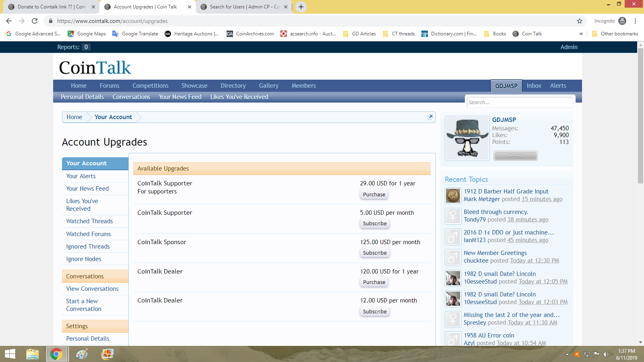Open the Windows Start menu

10,354
